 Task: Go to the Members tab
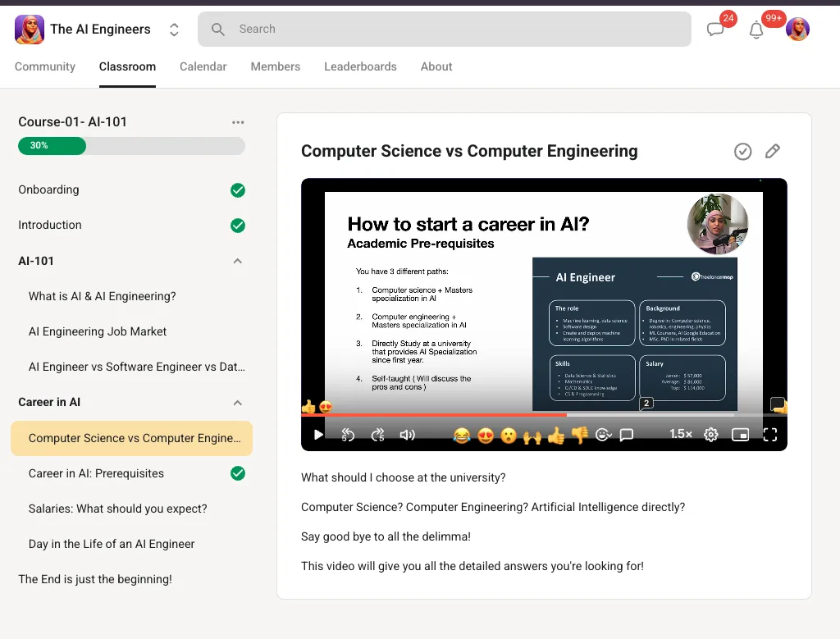(x=276, y=66)
